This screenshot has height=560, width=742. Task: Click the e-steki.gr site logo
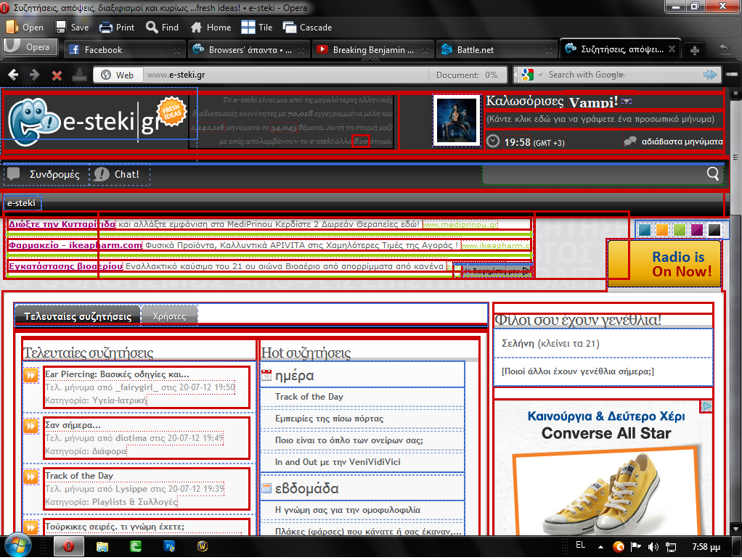click(x=99, y=120)
